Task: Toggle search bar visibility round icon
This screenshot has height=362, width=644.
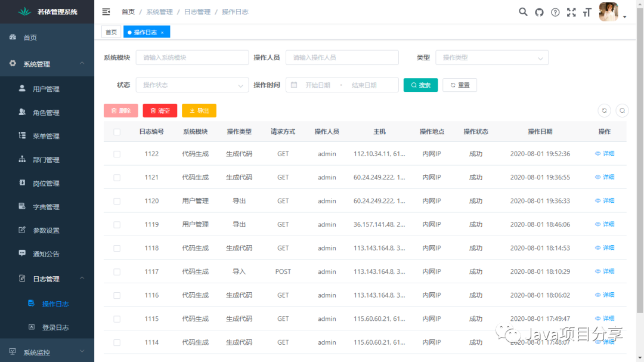Action: [622, 110]
